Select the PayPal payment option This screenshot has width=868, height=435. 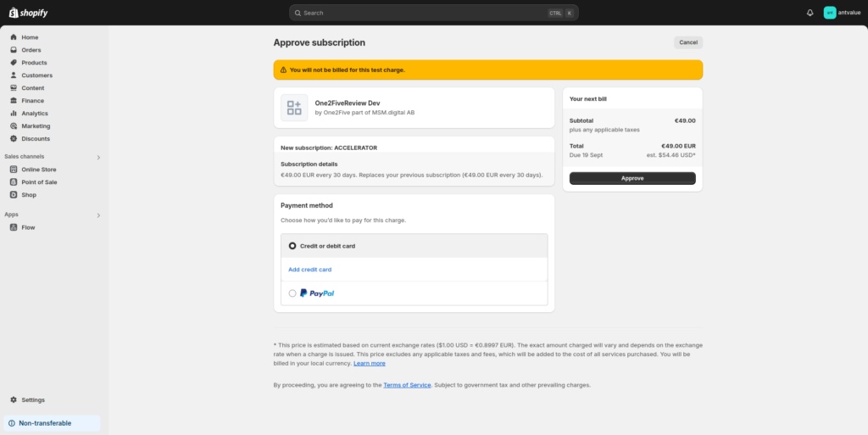[x=292, y=293]
